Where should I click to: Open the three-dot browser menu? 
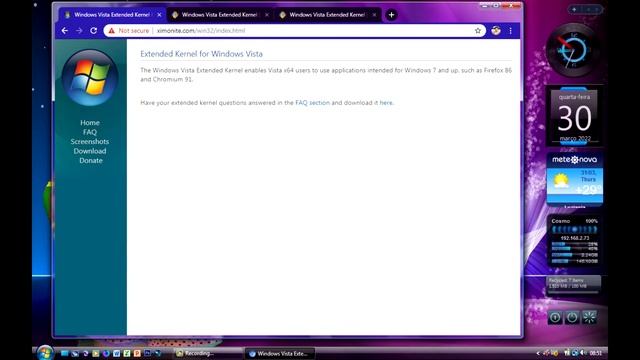pyautogui.click(x=510, y=31)
